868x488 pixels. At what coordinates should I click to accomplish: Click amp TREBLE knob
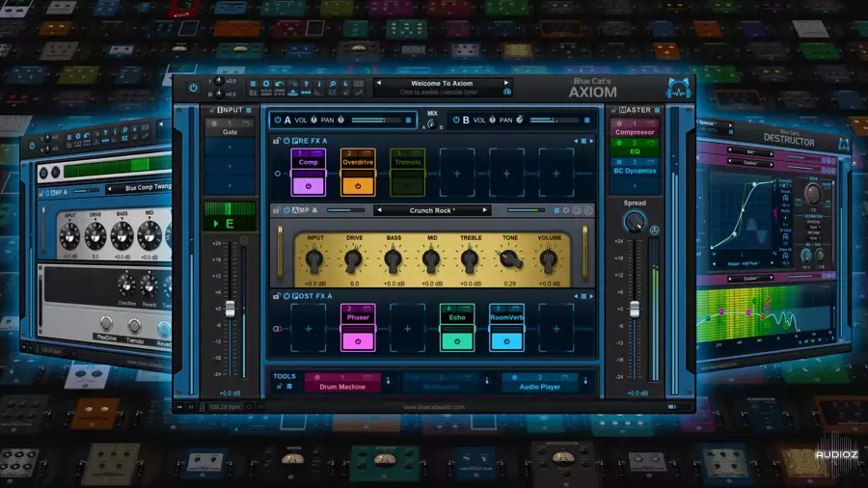pos(470,260)
